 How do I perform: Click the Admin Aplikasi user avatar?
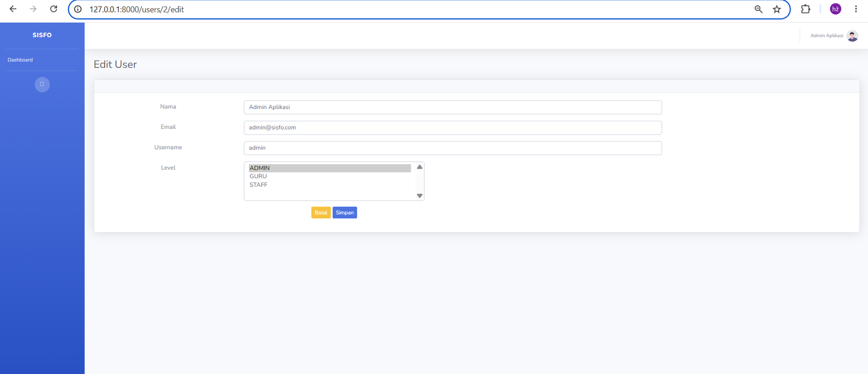click(852, 36)
